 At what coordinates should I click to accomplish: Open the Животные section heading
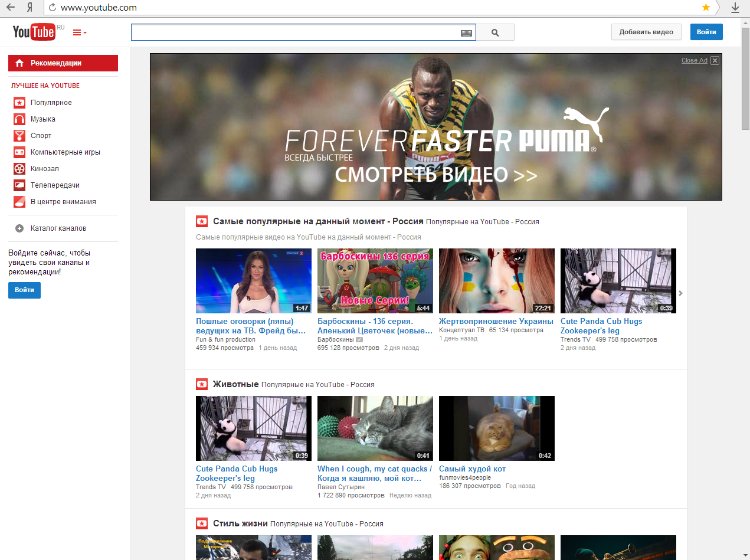[x=236, y=384]
